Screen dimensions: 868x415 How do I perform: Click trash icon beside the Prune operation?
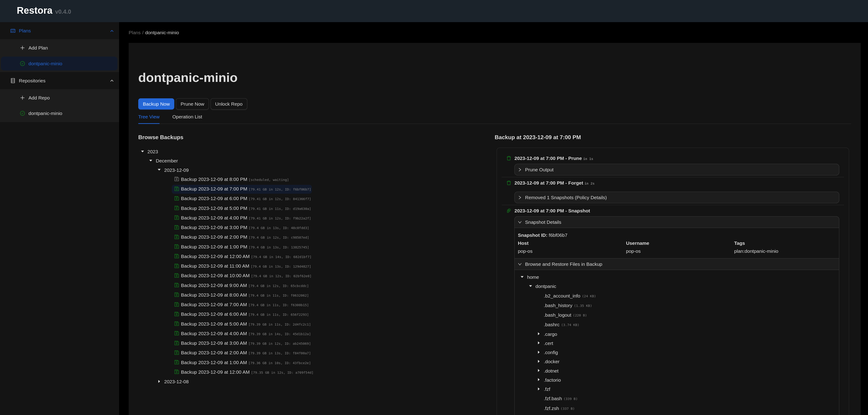509,159
